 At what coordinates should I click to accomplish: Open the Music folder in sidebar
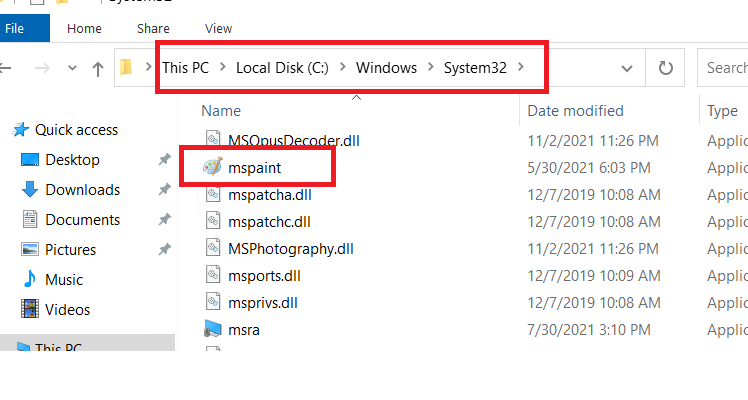point(64,280)
